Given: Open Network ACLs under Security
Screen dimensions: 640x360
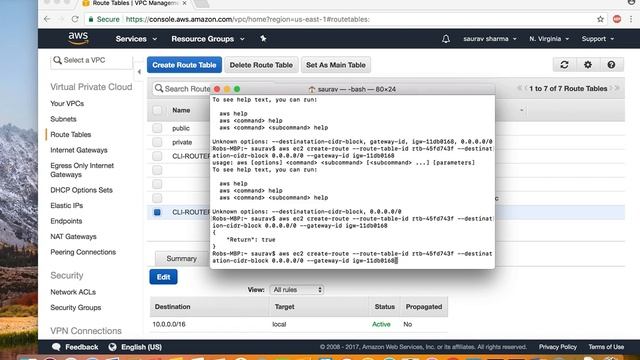Looking at the screenshot, I should coord(73,292).
